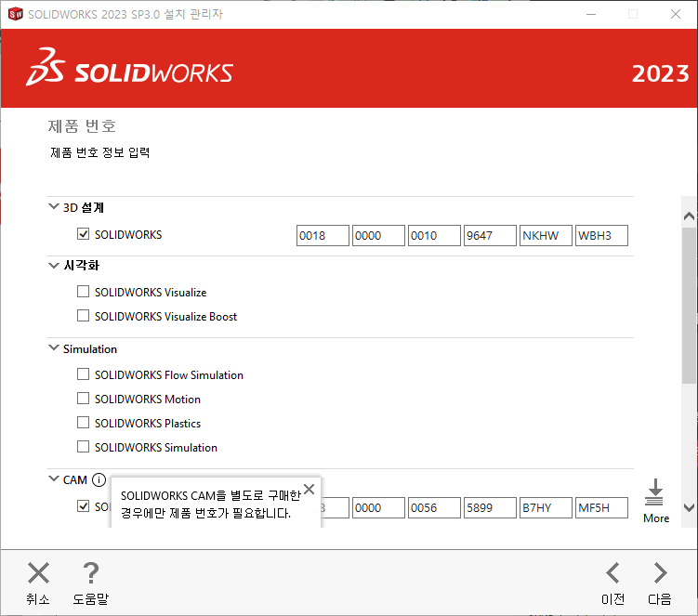Close the SOLIDWORKS CAM tooltip popup

coord(309,489)
